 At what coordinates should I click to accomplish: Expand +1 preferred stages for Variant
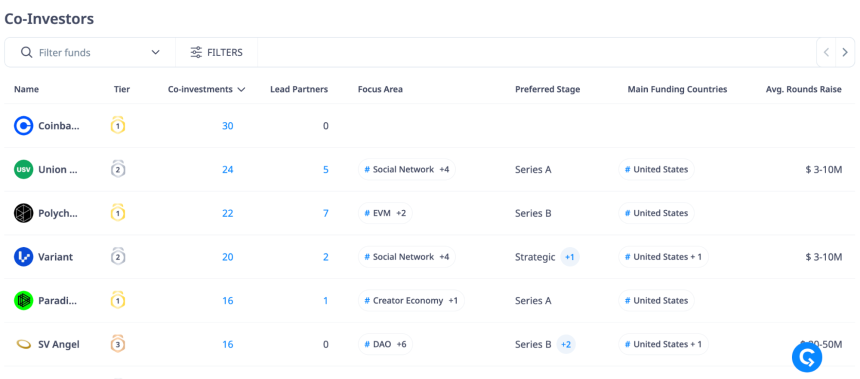(570, 257)
